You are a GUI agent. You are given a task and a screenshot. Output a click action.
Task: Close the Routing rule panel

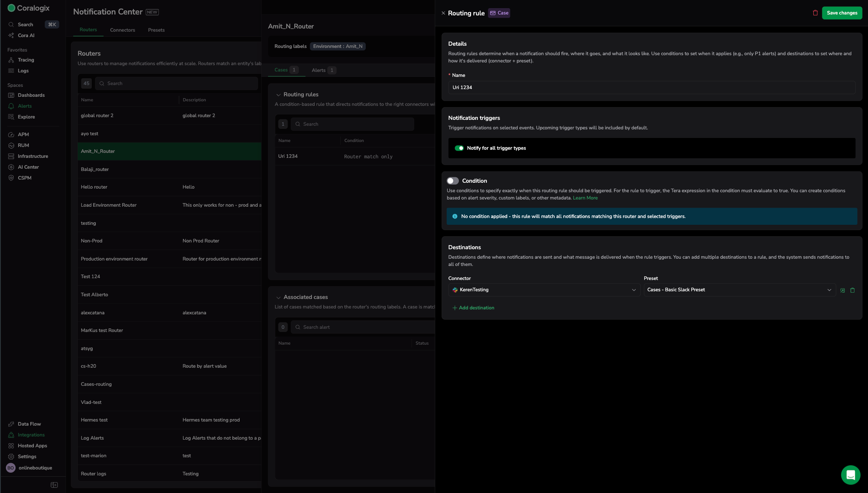[443, 13]
